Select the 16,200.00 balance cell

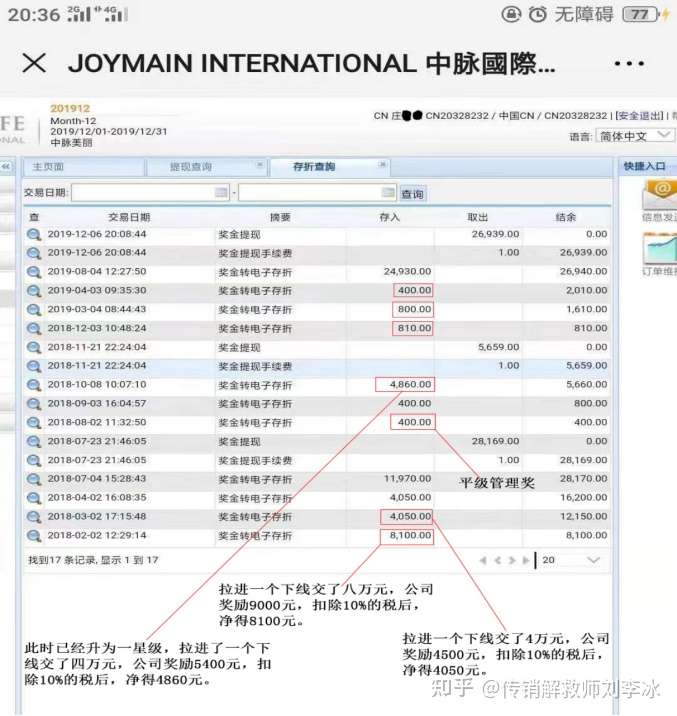pos(583,498)
